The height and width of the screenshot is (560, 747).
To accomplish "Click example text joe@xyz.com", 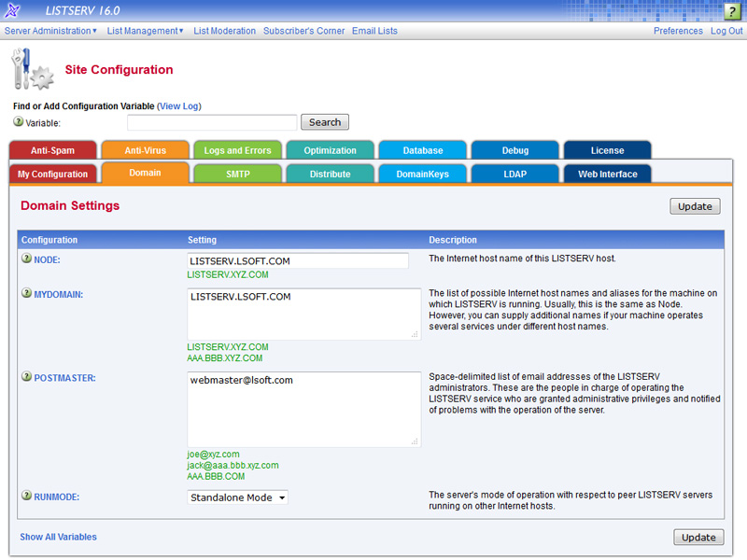I will [x=213, y=455].
